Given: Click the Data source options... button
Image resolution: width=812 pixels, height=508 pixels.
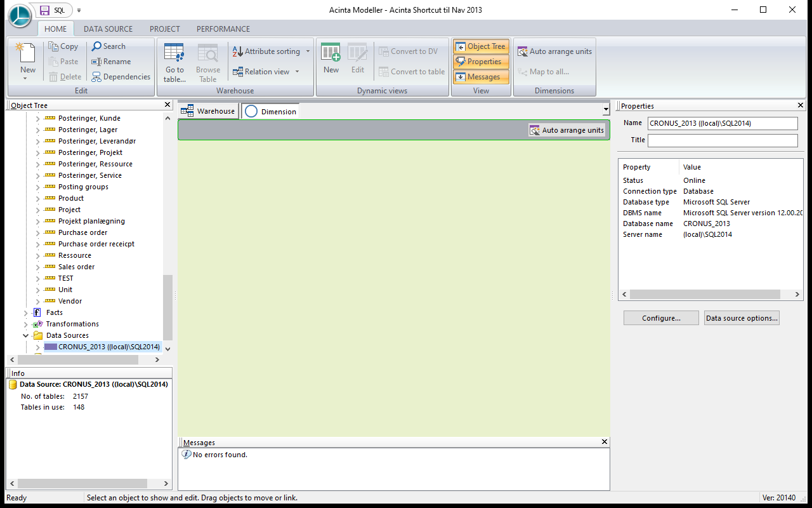Looking at the screenshot, I should (742, 318).
